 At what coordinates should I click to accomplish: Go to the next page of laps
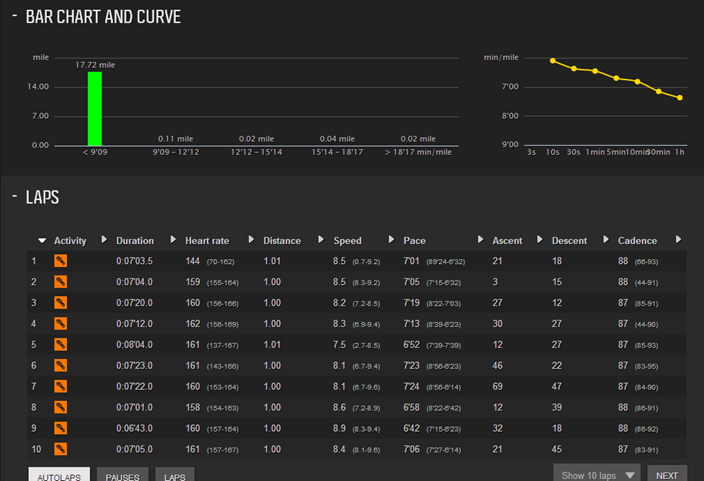(667, 474)
